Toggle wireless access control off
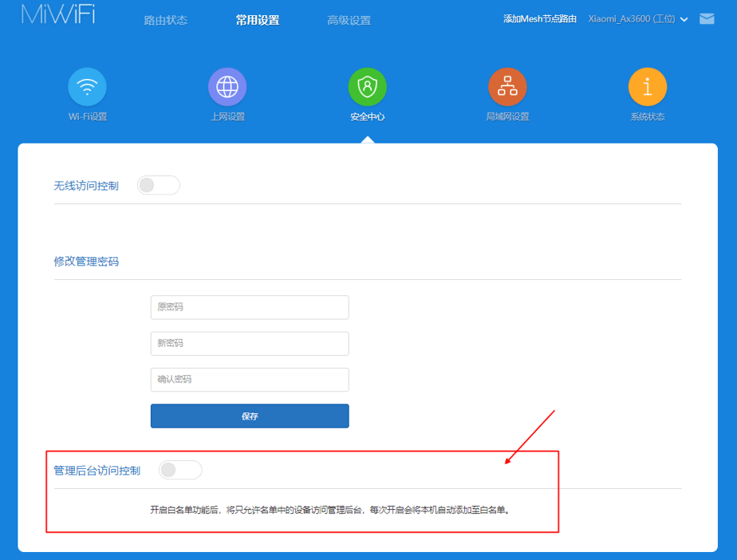 click(158, 184)
